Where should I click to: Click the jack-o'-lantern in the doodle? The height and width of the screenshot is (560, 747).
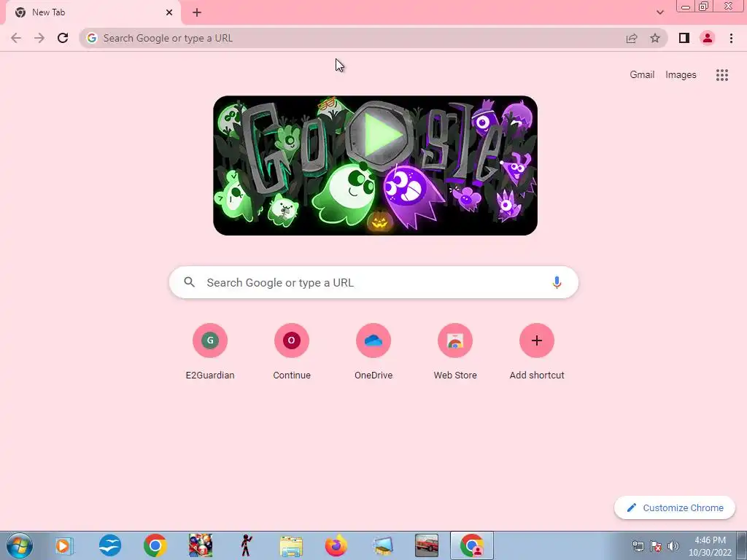[379, 220]
